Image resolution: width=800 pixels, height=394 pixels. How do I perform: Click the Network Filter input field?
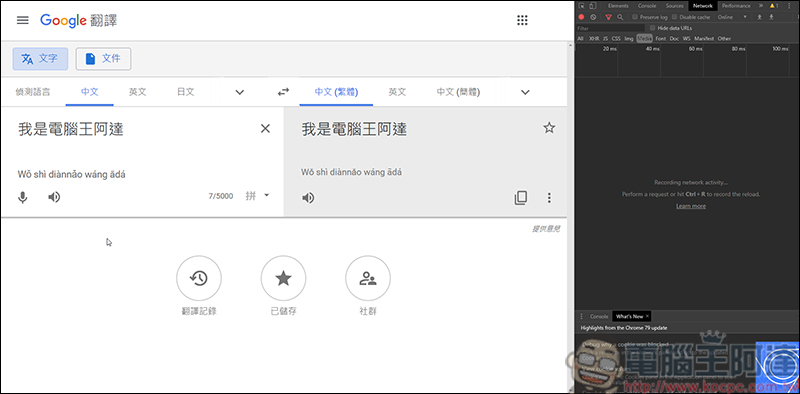pyautogui.click(x=610, y=28)
